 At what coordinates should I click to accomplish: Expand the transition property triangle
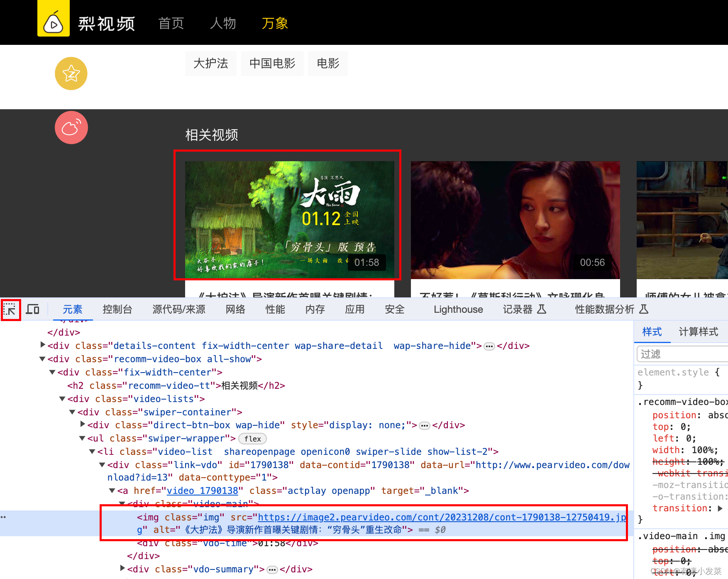coord(720,508)
